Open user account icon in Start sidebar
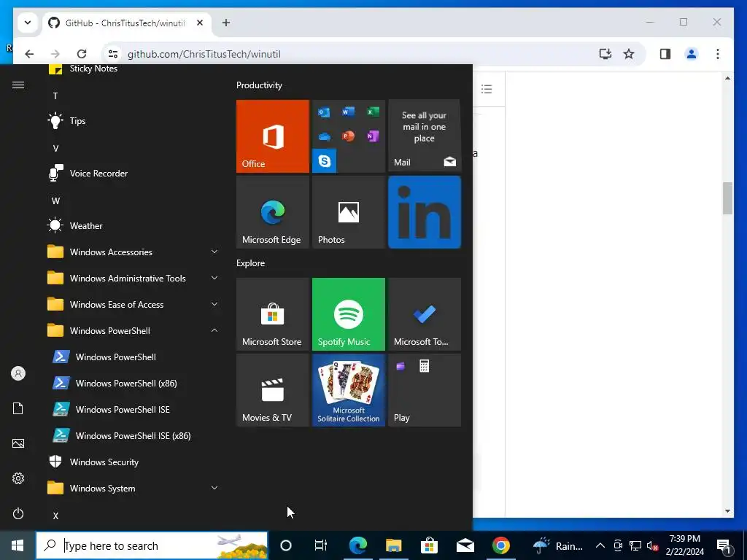The height and width of the screenshot is (560, 747). point(18,373)
